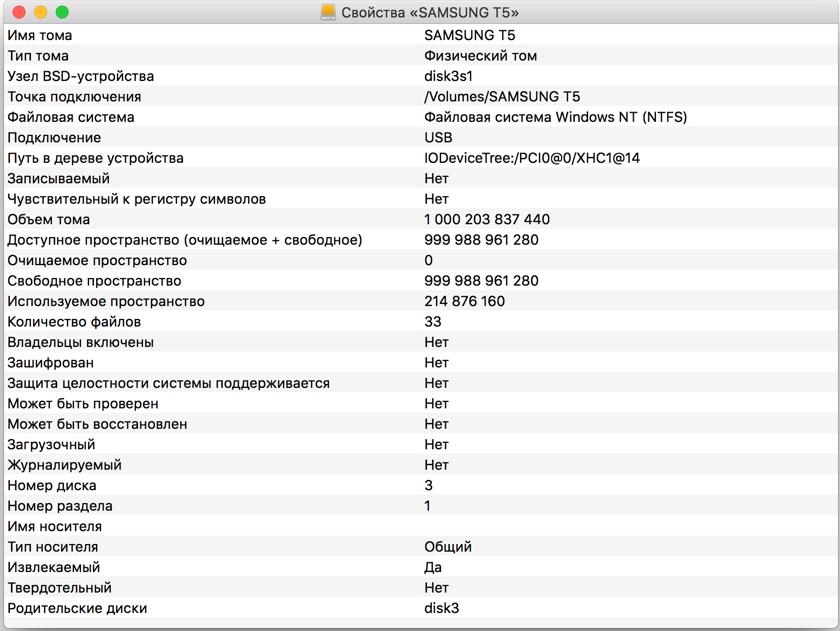Select the "Количество файлов" label
The image size is (840, 631).
click(74, 322)
